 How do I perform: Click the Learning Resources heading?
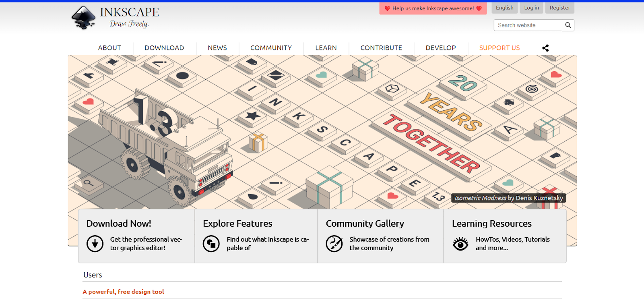point(492,223)
